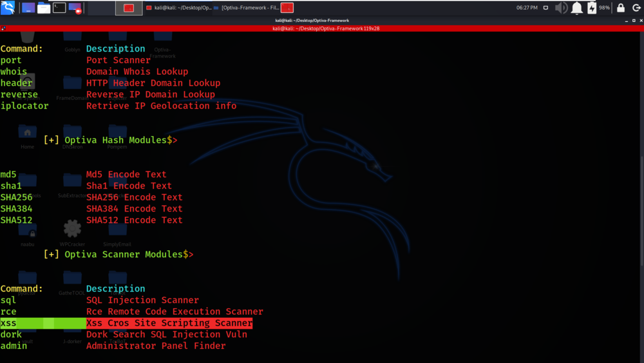Click the 'rce' command text
The image size is (644, 363).
click(8, 311)
